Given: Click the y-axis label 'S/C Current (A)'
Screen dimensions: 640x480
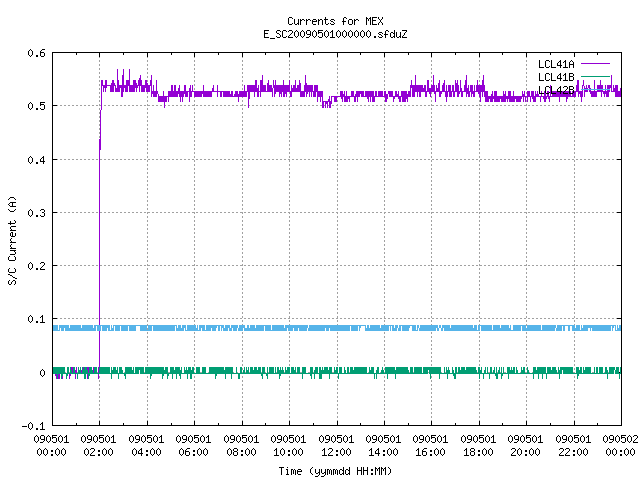Looking at the screenshot, I should click(13, 240).
